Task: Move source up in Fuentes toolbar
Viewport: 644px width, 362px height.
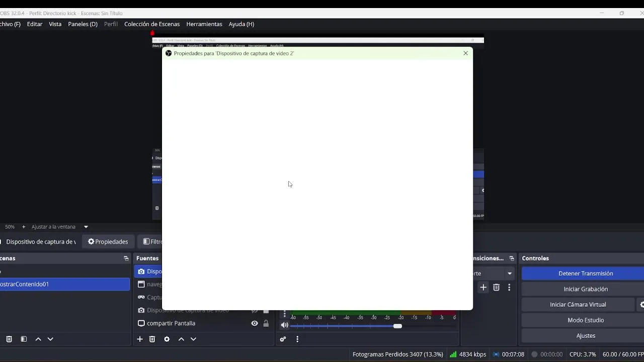Action: (x=181, y=339)
